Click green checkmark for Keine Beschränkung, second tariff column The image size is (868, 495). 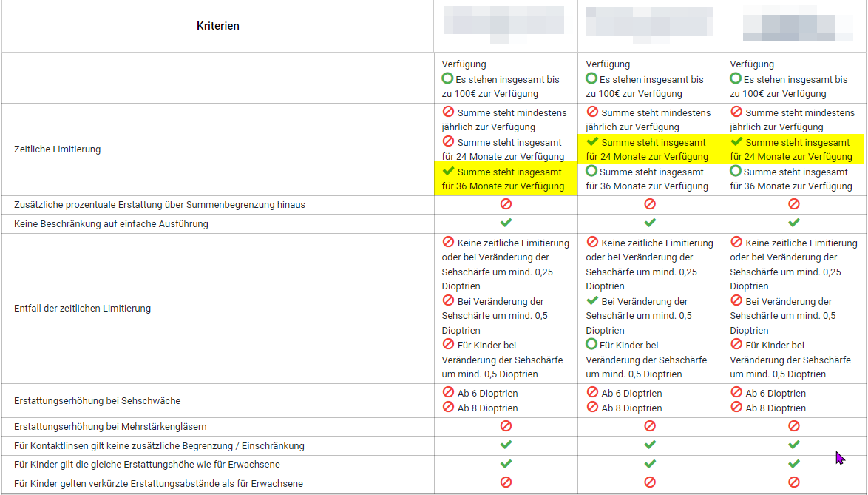coord(650,223)
